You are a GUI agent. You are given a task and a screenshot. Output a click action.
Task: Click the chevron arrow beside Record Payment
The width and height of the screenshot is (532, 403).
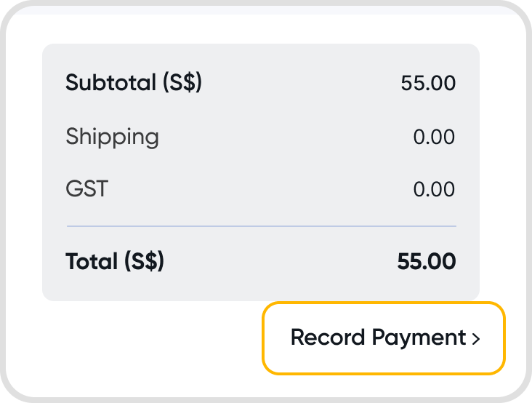(x=476, y=339)
